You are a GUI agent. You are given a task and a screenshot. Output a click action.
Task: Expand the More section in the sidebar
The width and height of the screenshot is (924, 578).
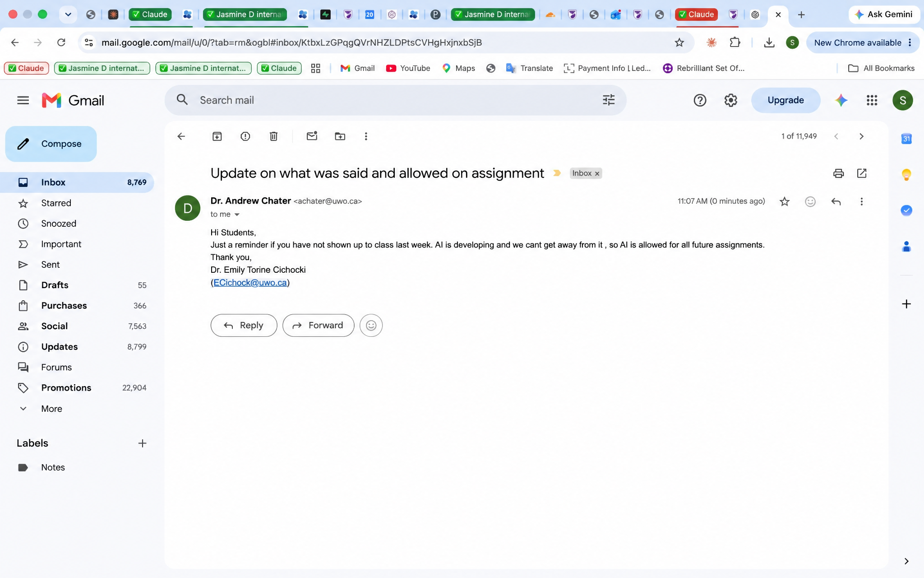coord(51,409)
